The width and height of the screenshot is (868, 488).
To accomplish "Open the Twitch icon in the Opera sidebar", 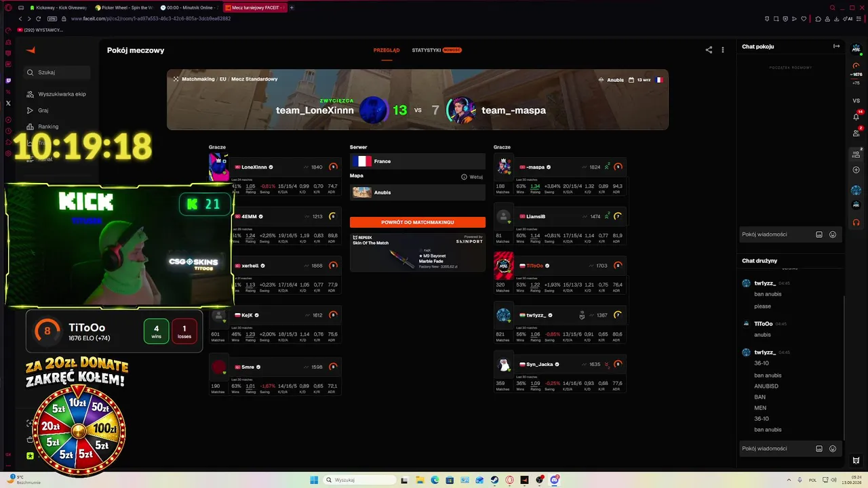I will (x=8, y=81).
